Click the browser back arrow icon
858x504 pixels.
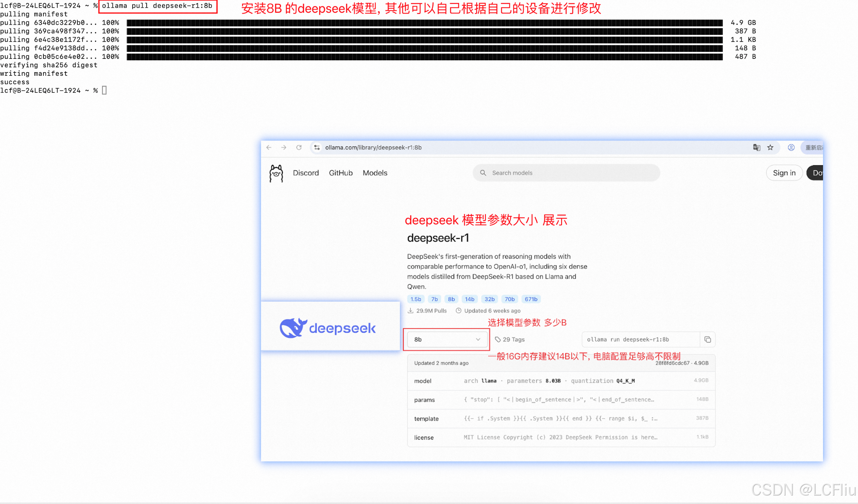pos(269,148)
